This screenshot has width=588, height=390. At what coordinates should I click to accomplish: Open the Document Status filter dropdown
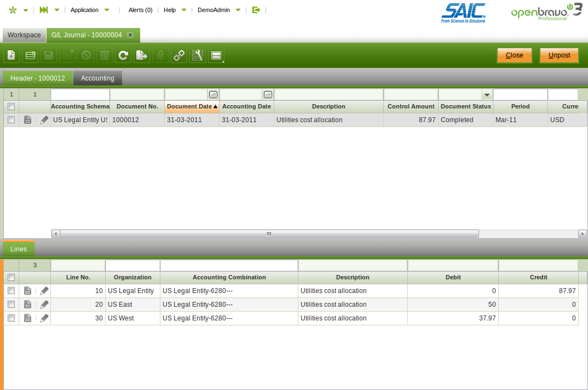(487, 95)
